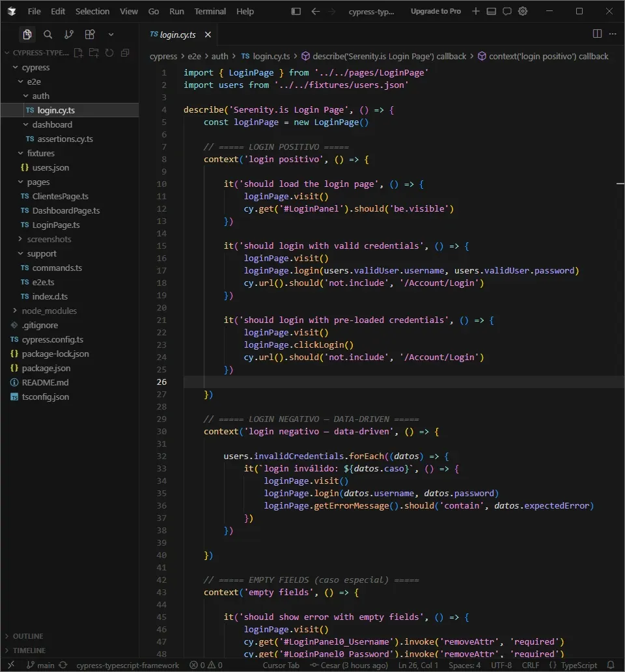This screenshot has width=625, height=672.
Task: Toggle the bottom panel layout icon
Action: click(x=492, y=11)
